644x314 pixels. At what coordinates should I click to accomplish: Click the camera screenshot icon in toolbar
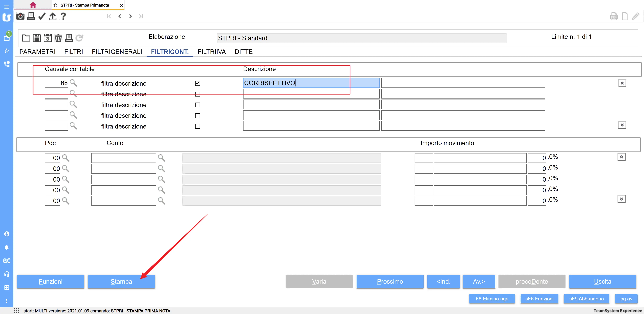20,16
